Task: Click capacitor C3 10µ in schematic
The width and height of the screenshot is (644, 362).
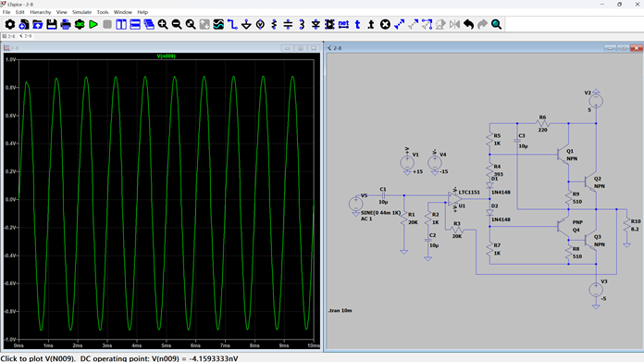Action: point(517,141)
